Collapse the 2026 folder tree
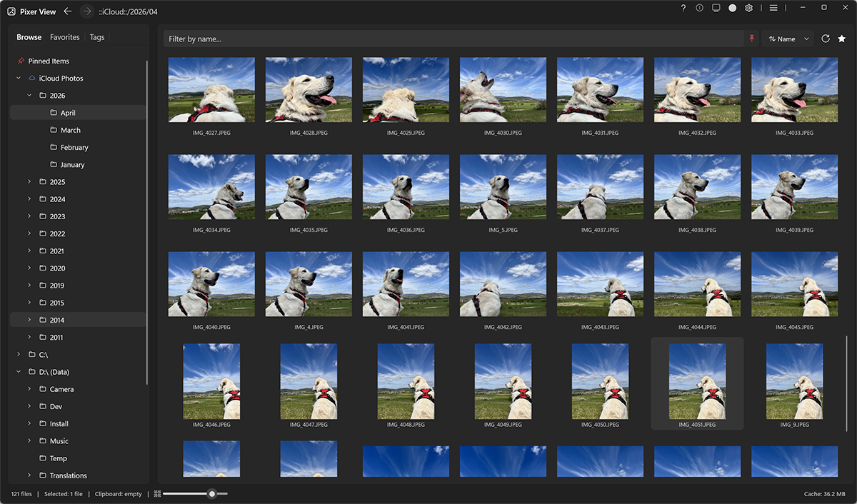This screenshot has height=504, width=857. [29, 95]
